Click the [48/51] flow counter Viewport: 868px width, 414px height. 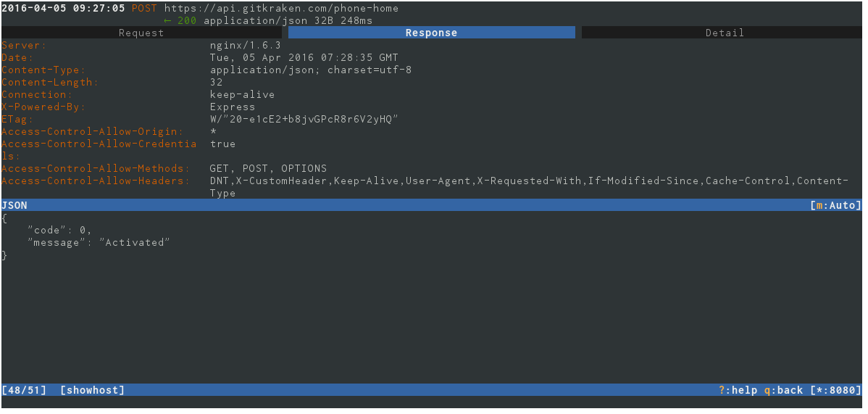pyautogui.click(x=25, y=390)
